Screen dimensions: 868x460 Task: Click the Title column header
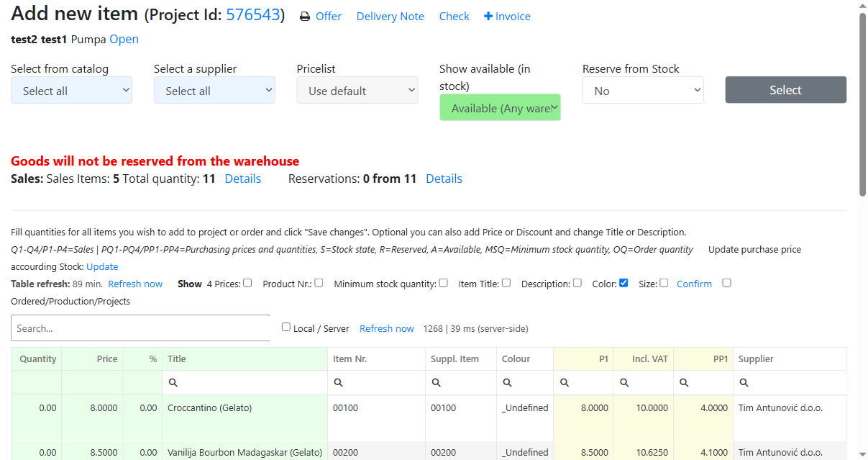click(245, 358)
